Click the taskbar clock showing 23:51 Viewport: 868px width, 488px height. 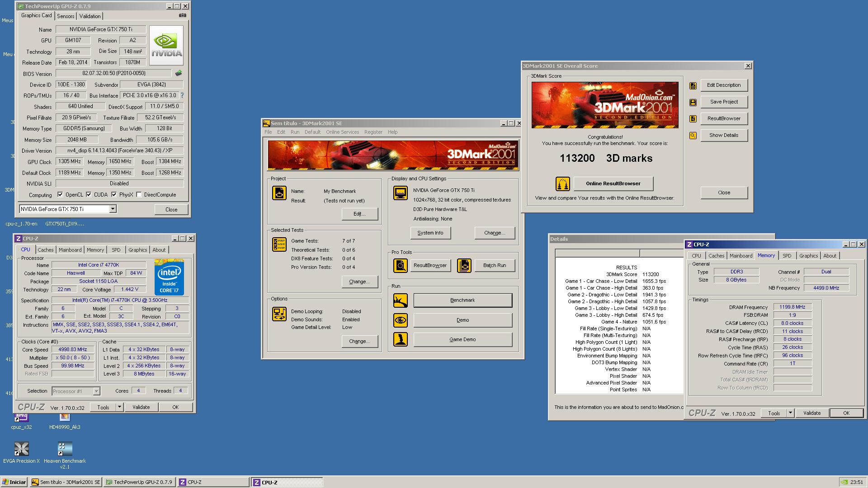click(856, 482)
